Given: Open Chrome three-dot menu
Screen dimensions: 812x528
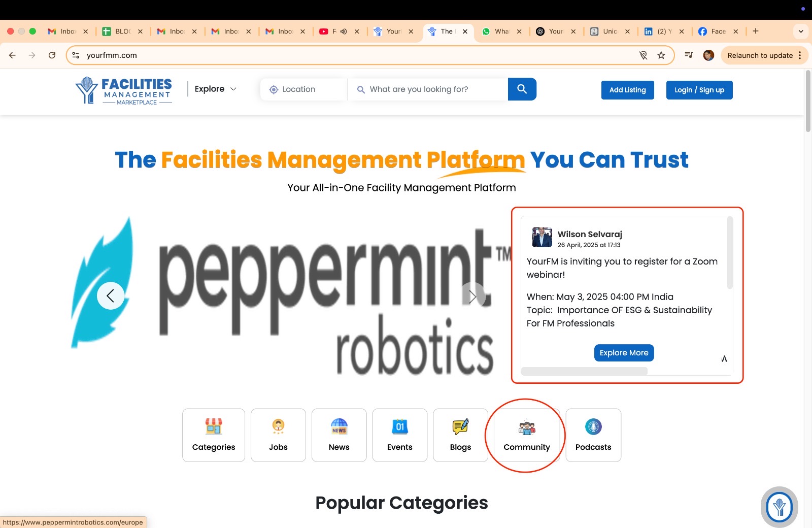Looking at the screenshot, I should coord(800,55).
